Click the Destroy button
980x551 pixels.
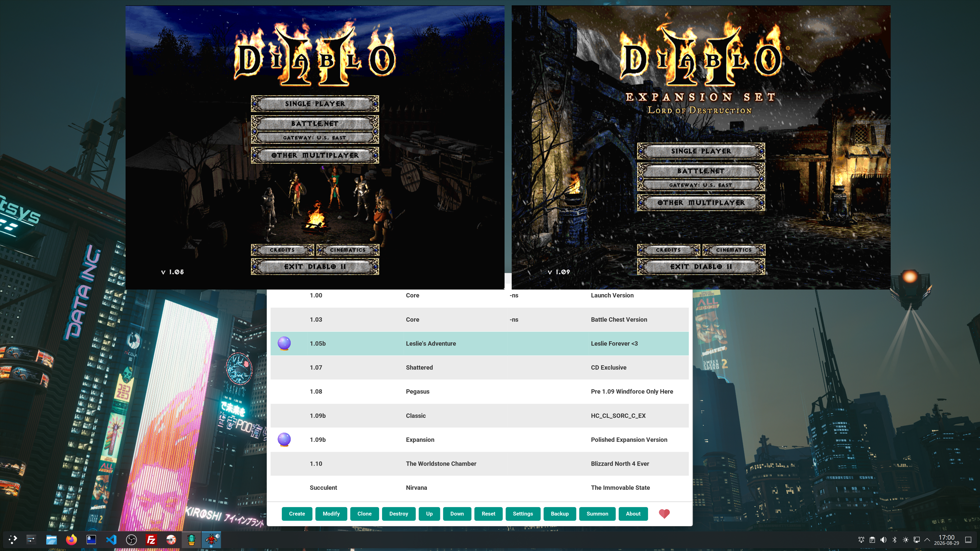pos(399,514)
